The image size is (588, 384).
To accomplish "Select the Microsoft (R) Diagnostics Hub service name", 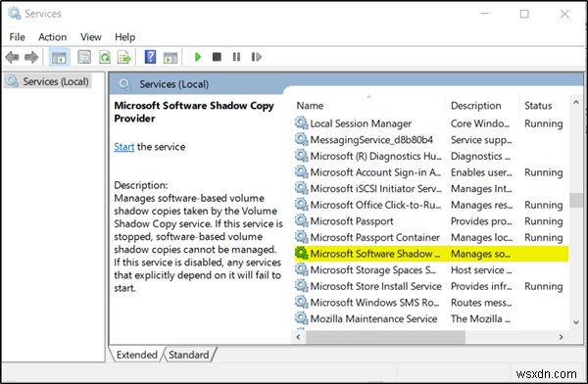I will [x=375, y=156].
